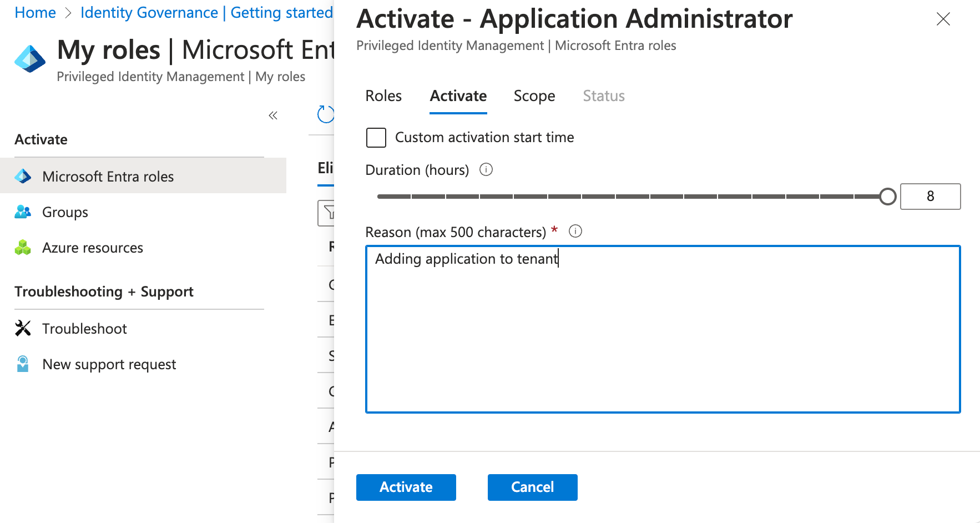
Task: Go to Home breadcrumb link
Action: (35, 13)
